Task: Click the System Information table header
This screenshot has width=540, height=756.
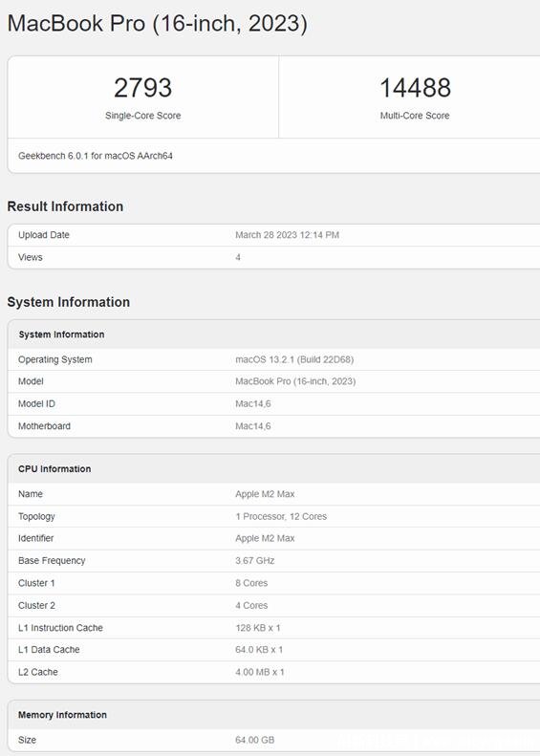Action: click(x=61, y=335)
